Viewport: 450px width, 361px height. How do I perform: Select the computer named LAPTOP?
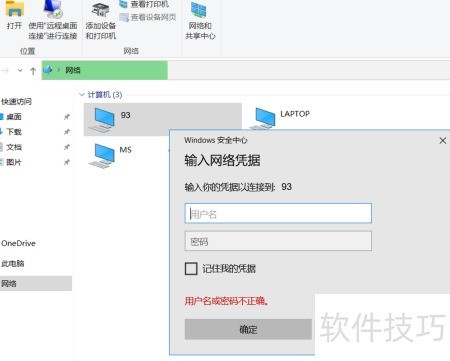[282, 117]
